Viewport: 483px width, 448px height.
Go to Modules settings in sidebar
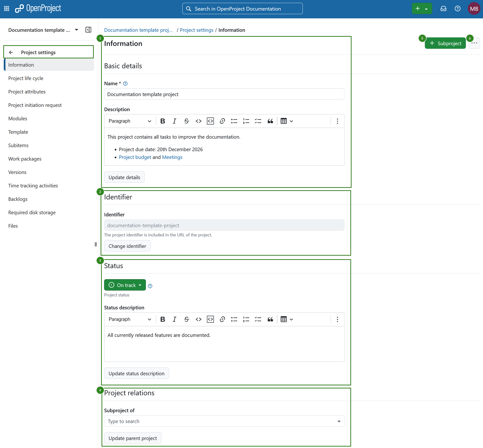pyautogui.click(x=18, y=119)
